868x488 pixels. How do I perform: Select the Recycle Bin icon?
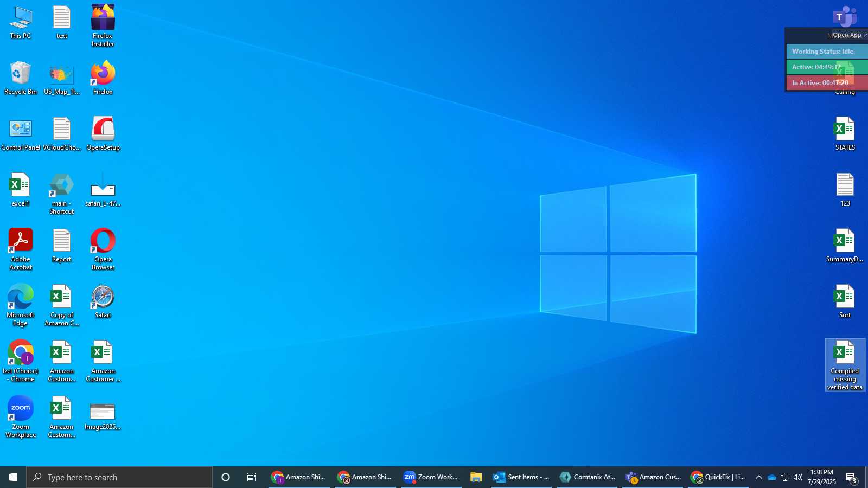point(21,78)
